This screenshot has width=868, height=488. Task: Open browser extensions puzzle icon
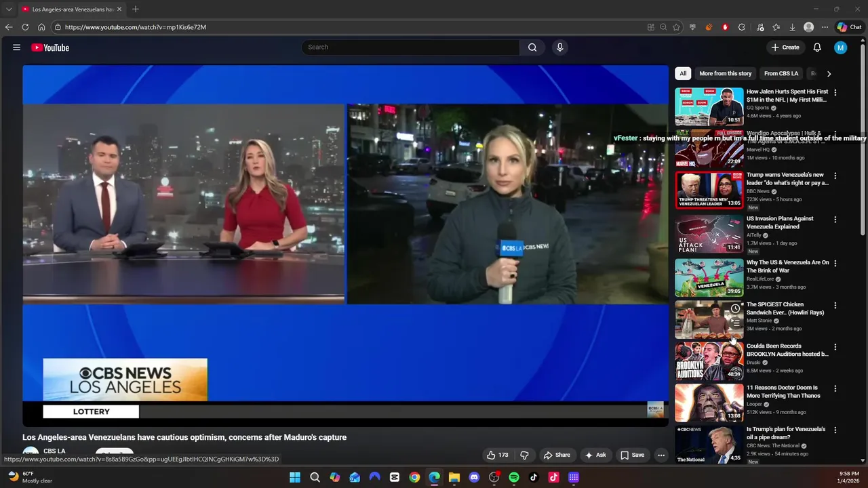click(x=741, y=27)
